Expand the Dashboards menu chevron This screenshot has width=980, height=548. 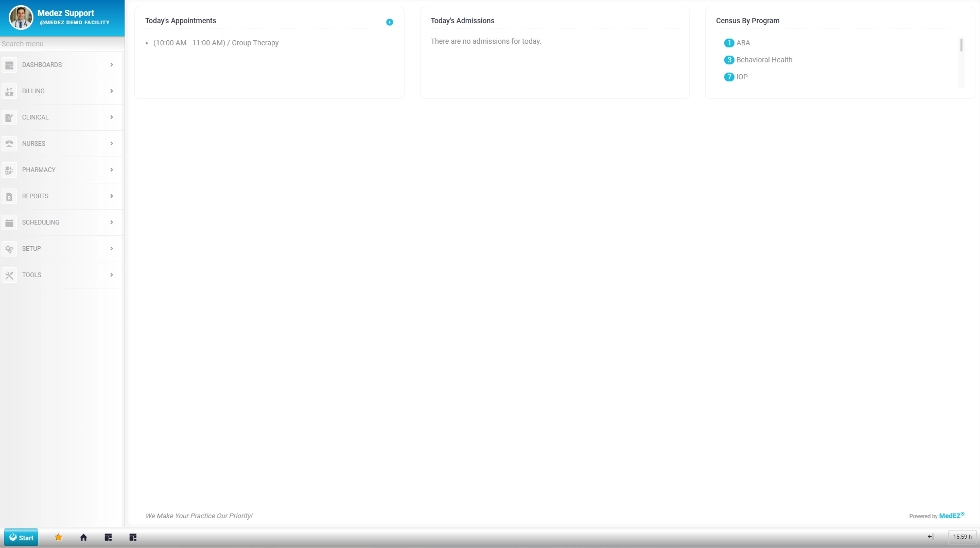(111, 65)
